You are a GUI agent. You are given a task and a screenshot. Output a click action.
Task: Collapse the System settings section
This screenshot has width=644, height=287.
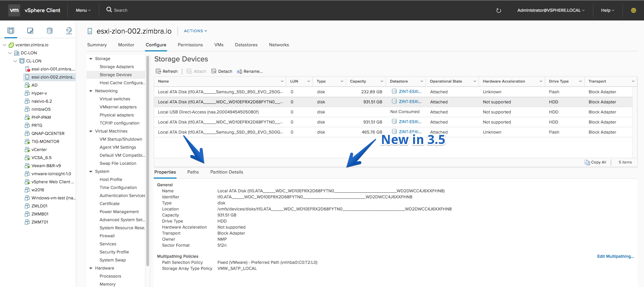91,172
